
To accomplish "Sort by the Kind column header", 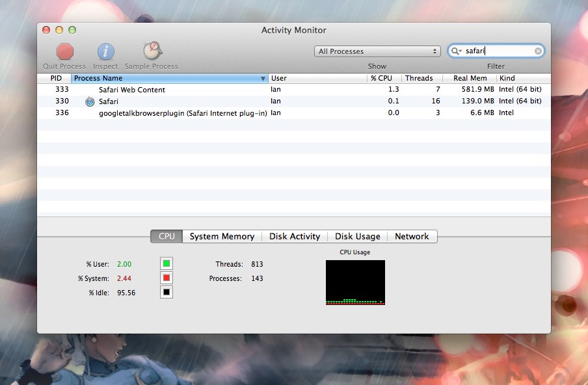I will pyautogui.click(x=524, y=78).
